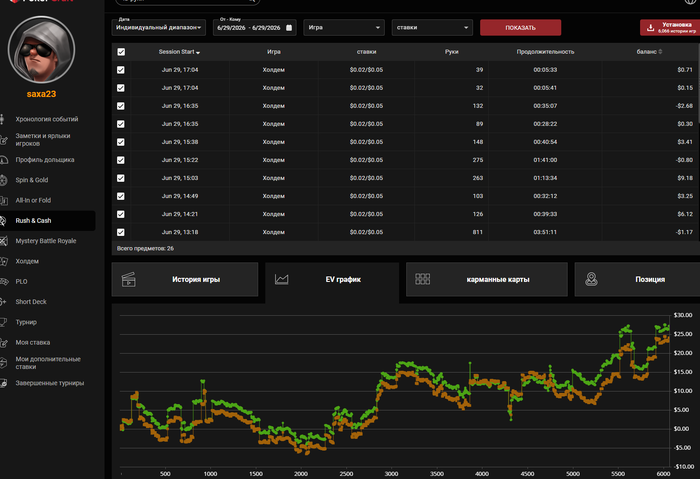The image size is (700, 479).
Task: Click the Моя ставка icon
Action: tap(4, 342)
